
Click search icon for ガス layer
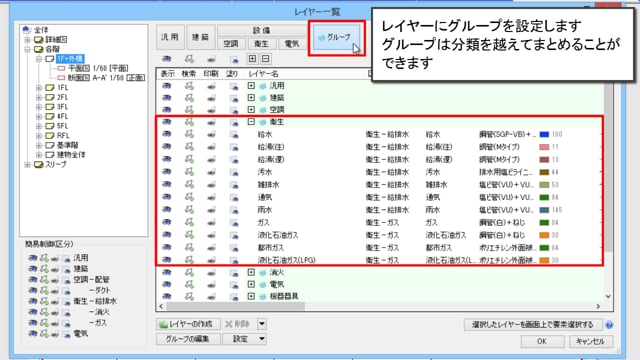[189, 222]
